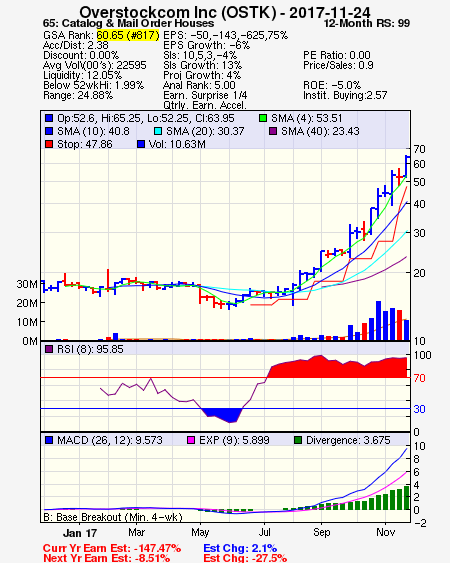
Task: Click the tallest blue volume bar in October
Action: 378,321
